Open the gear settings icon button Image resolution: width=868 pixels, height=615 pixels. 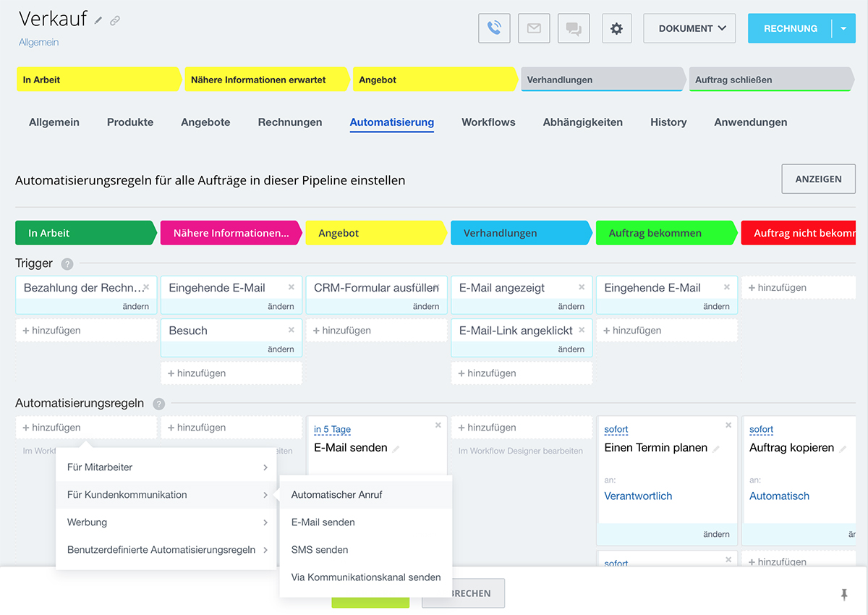pyautogui.click(x=616, y=28)
